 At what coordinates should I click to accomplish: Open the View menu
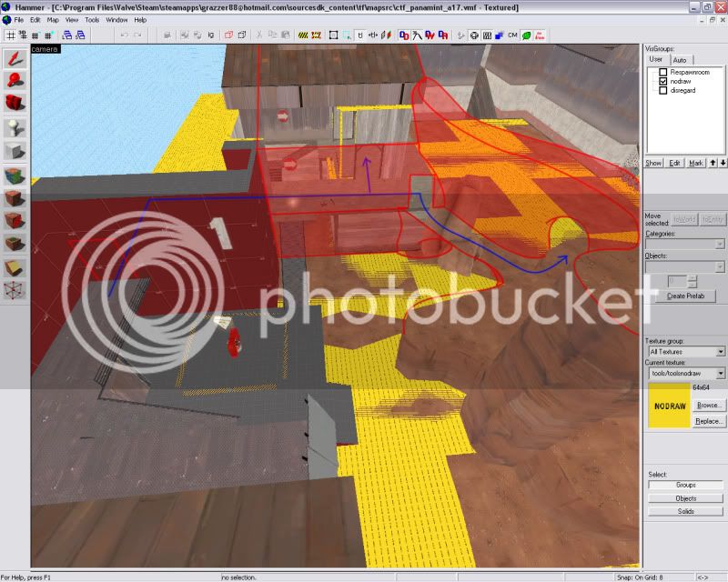click(x=72, y=20)
